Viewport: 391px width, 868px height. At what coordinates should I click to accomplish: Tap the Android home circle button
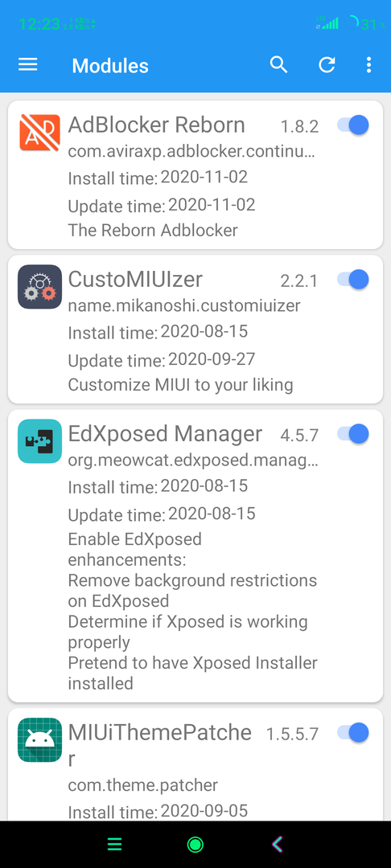(x=195, y=844)
